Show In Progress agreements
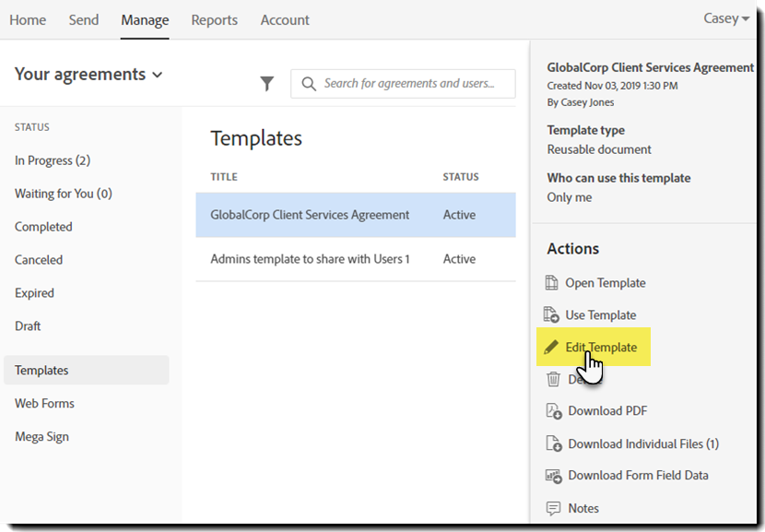This screenshot has width=765, height=532. coord(53,160)
